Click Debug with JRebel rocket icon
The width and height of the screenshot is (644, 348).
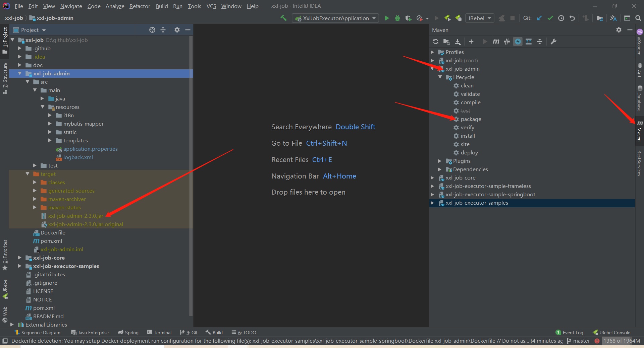(x=458, y=18)
